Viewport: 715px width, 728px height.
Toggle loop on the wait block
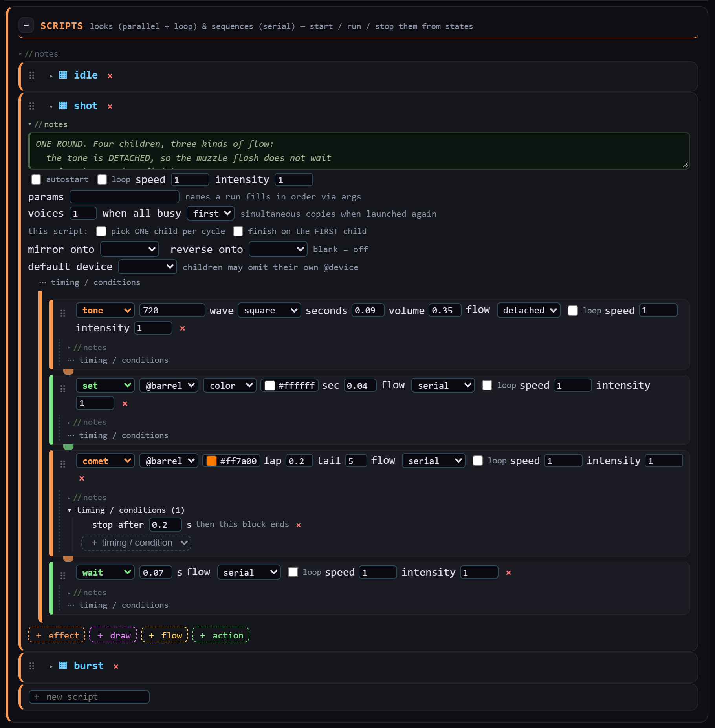coord(293,572)
